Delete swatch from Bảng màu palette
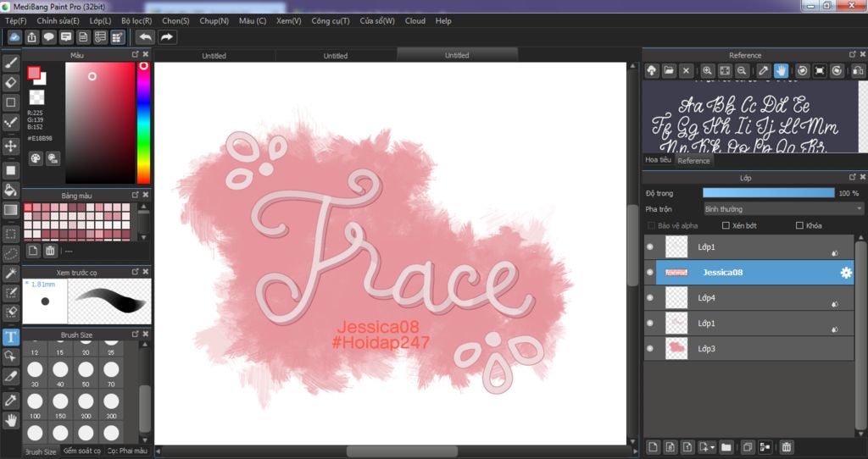Image resolution: width=868 pixels, height=459 pixels. point(50,251)
